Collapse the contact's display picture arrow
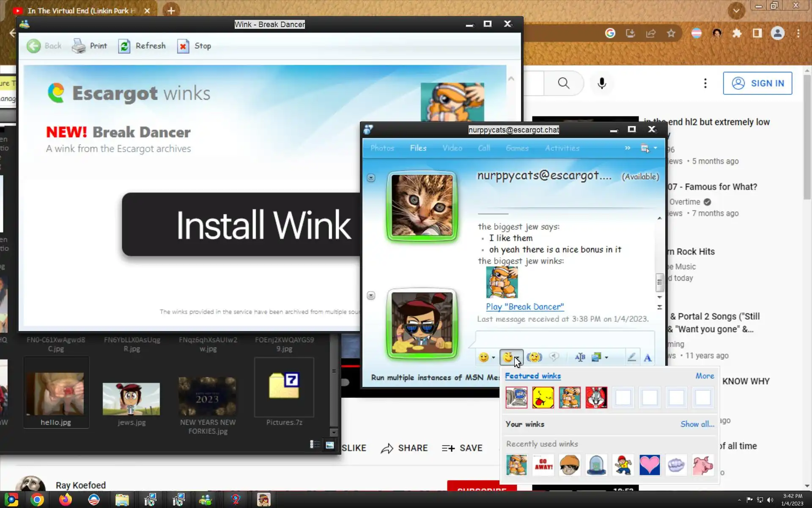 [371, 178]
